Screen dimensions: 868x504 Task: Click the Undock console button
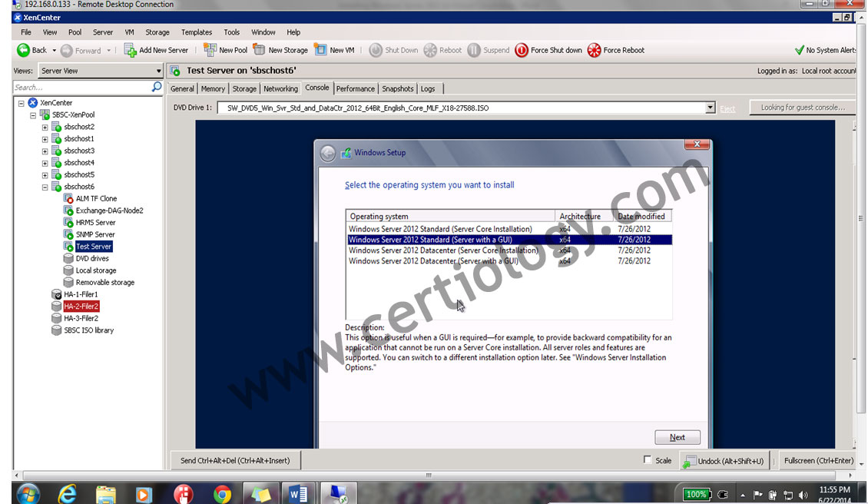(724, 461)
